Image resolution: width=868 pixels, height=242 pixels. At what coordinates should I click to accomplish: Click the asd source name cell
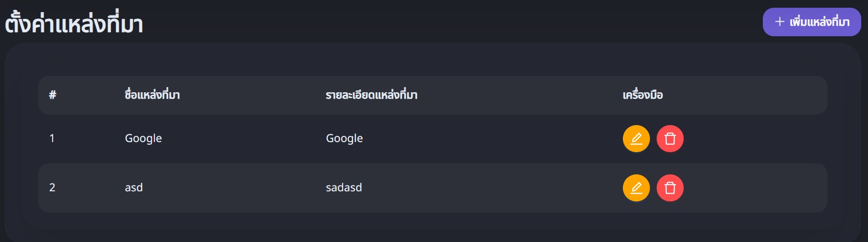[134, 188]
